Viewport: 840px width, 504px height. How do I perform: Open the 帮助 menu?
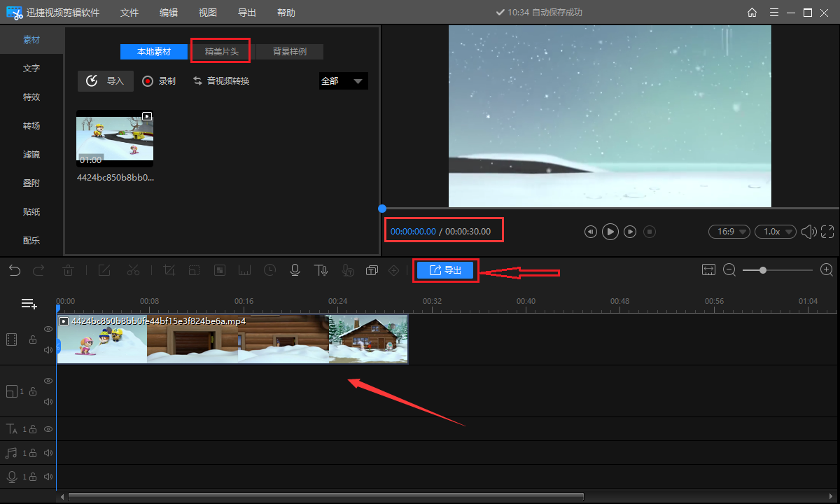click(286, 13)
